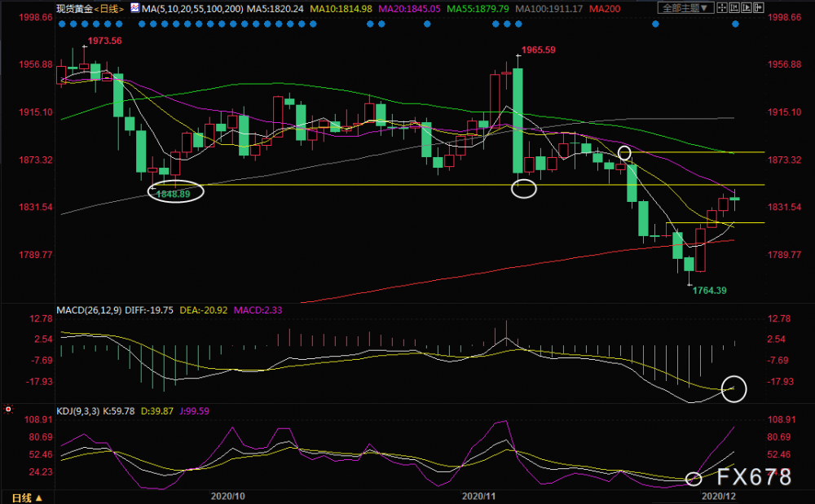Click the chart shift-right arrow icon
The width and height of the screenshot is (815, 504).
pyautogui.click(x=758, y=8)
